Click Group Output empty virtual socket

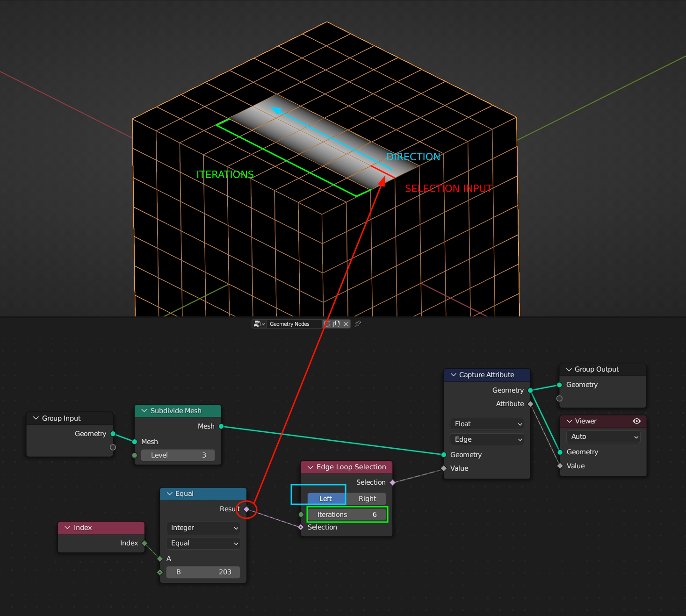(x=559, y=399)
